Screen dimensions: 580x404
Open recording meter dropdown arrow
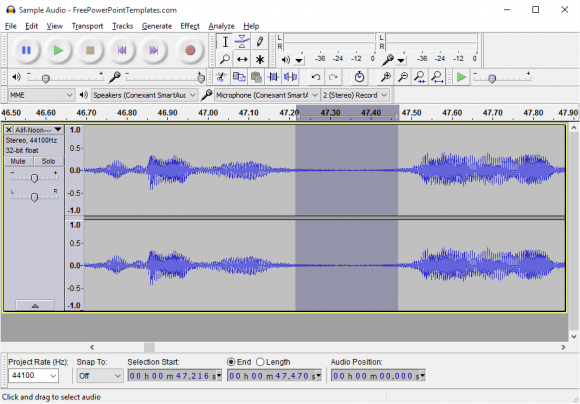tap(401, 60)
